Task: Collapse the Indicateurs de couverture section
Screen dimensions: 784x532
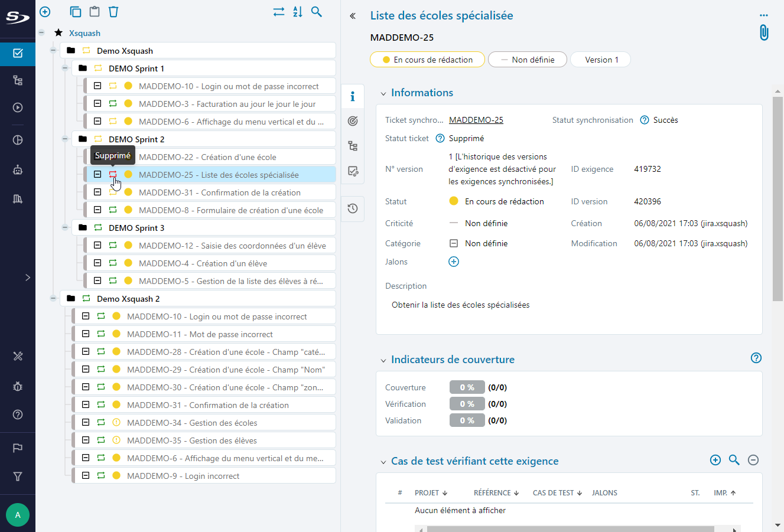Action: pyautogui.click(x=383, y=358)
